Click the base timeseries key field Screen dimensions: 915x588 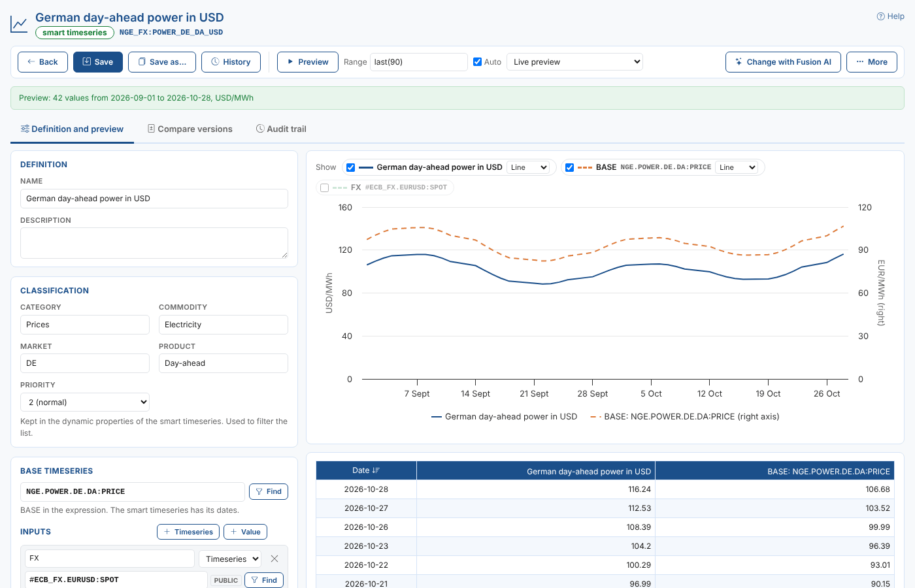click(x=133, y=491)
